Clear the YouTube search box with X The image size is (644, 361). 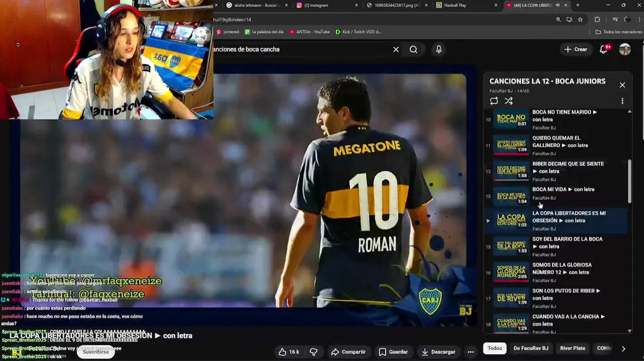click(396, 49)
